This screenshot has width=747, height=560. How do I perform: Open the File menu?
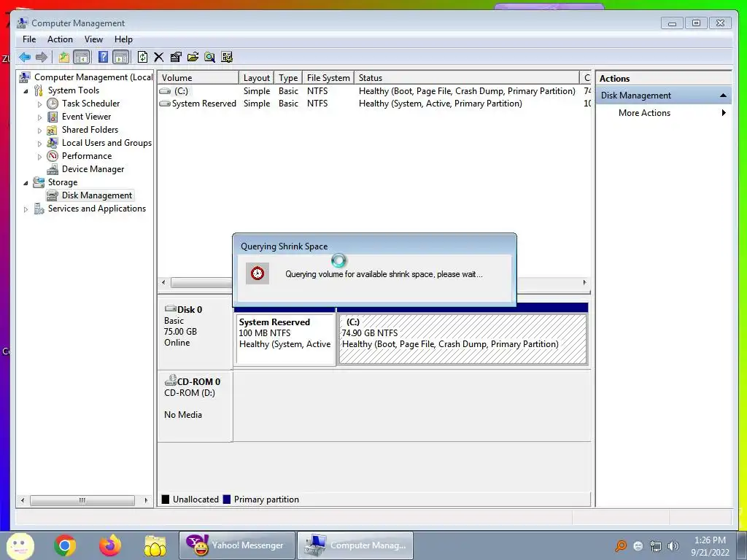pyautogui.click(x=29, y=39)
